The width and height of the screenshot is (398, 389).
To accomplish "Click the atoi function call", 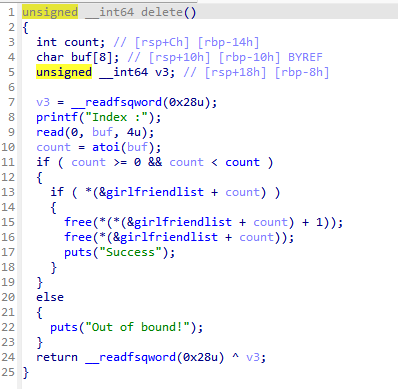I will (106, 147).
